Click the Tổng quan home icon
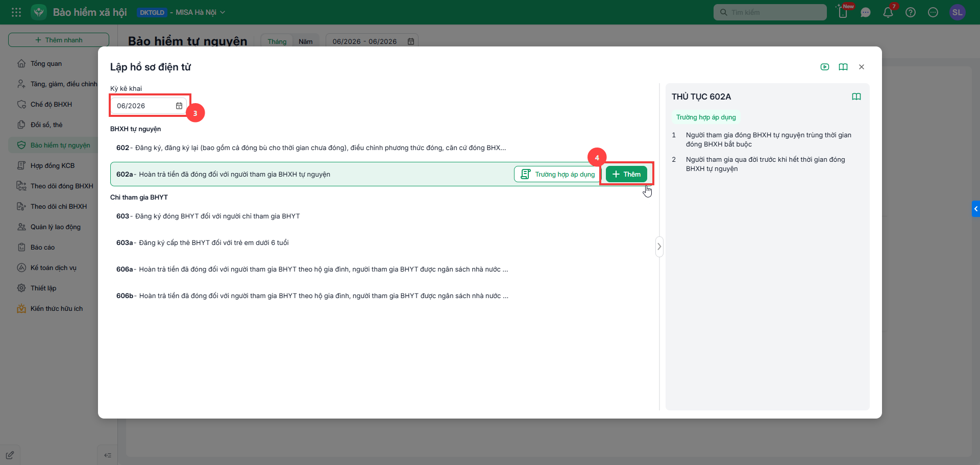 tap(21, 64)
